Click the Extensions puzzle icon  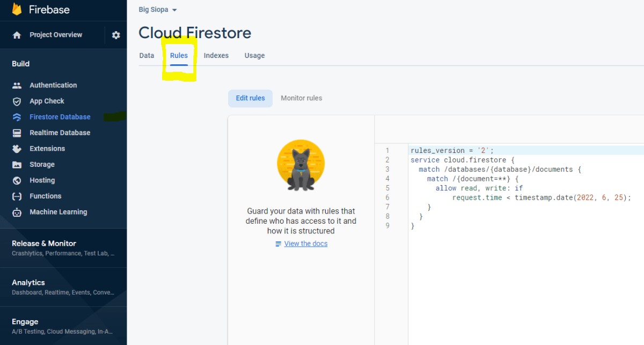coord(17,149)
